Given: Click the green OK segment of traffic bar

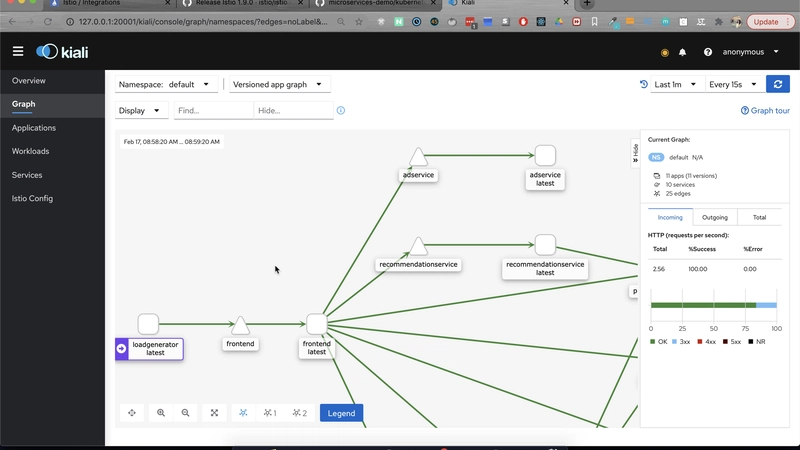Looking at the screenshot, I should [702, 304].
